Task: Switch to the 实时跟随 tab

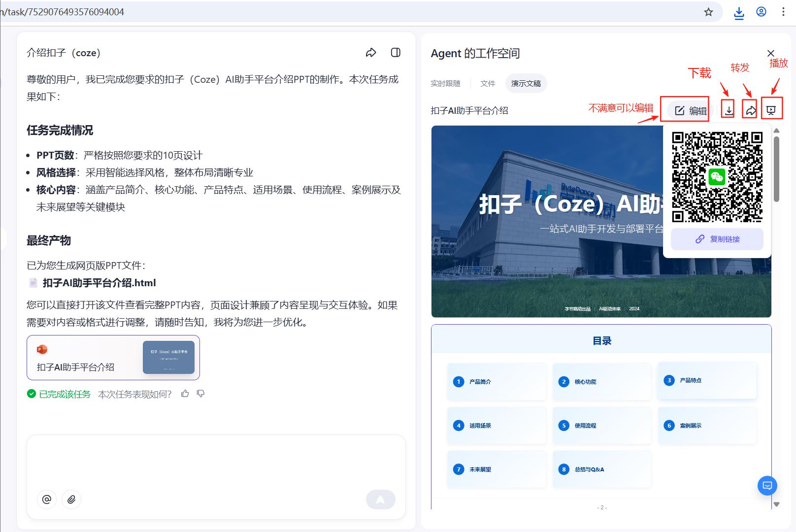Action: point(445,83)
